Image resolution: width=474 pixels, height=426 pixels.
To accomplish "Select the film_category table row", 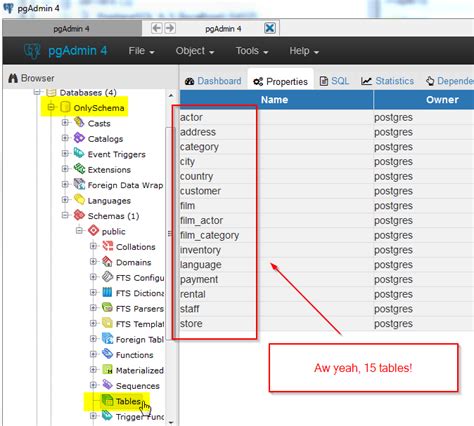I will [x=327, y=235].
